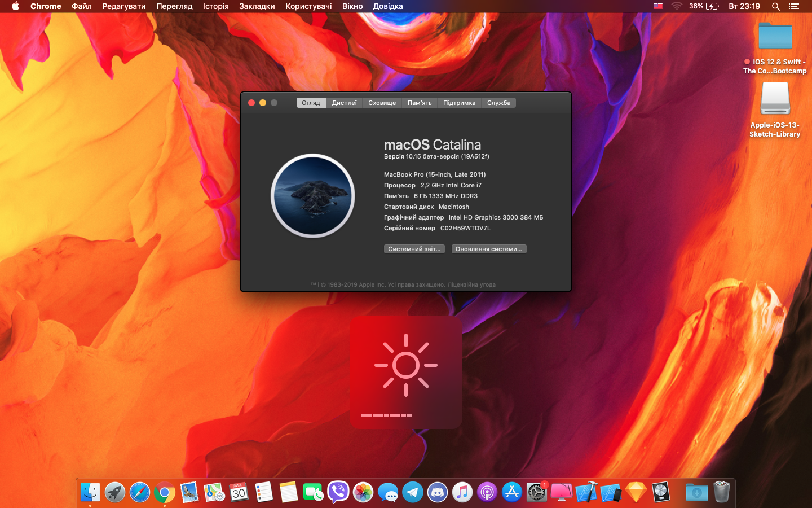
Task: Open Reminders list icon in Dock
Action: [x=264, y=492]
